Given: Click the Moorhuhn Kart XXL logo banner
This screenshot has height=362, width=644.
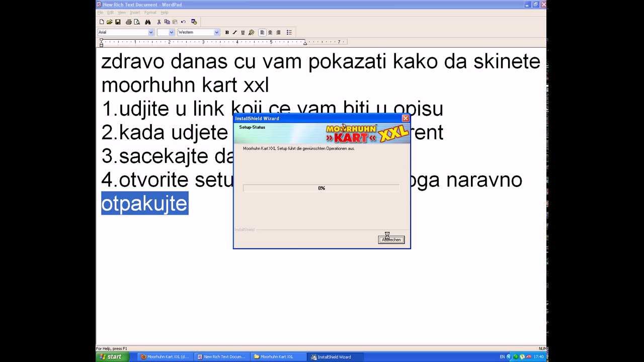Looking at the screenshot, I should 367,133.
